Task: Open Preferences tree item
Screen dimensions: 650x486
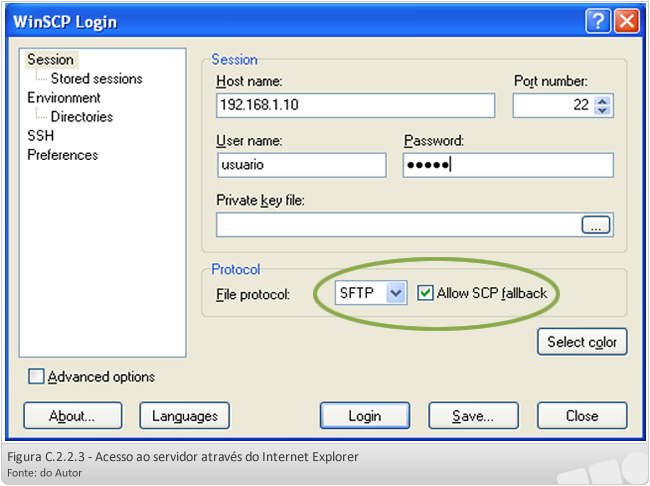Action: pyautogui.click(x=63, y=155)
